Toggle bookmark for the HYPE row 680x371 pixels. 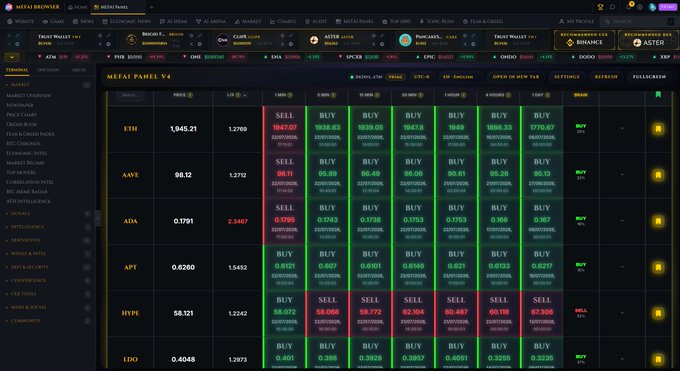[x=658, y=313]
